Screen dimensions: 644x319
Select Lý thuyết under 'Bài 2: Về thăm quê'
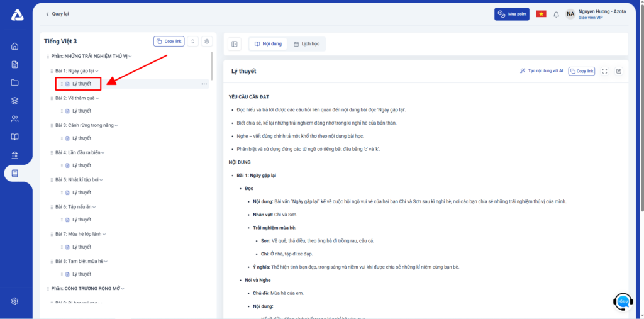(81, 111)
